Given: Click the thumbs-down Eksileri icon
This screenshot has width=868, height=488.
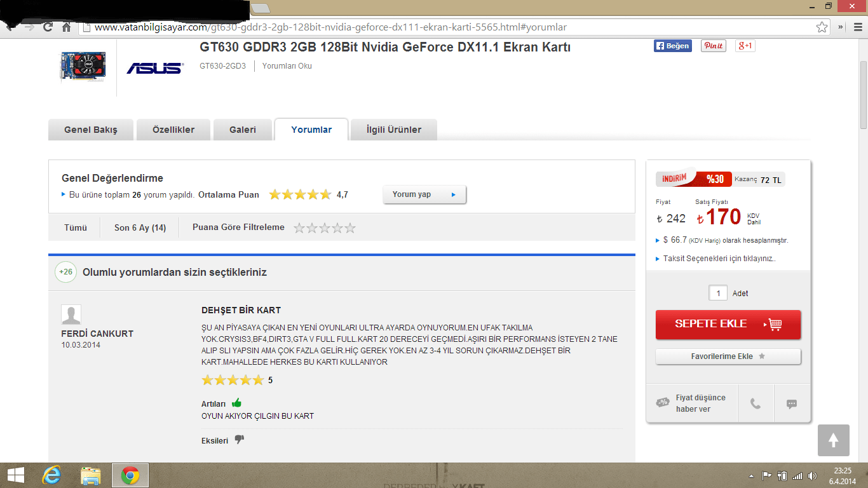Looking at the screenshot, I should coord(240,439).
